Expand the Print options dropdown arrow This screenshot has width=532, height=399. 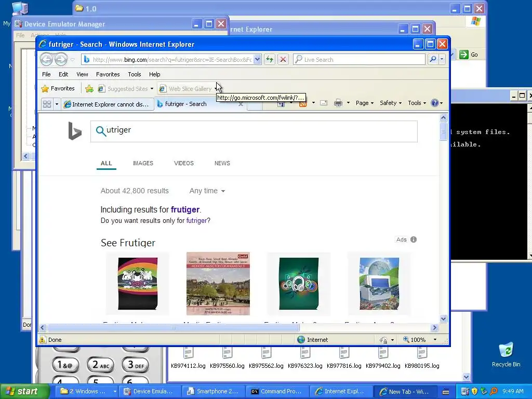click(x=348, y=103)
